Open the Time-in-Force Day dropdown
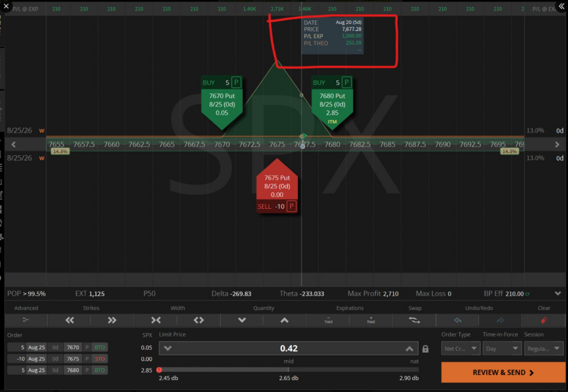This screenshot has width=568, height=392. (502, 348)
